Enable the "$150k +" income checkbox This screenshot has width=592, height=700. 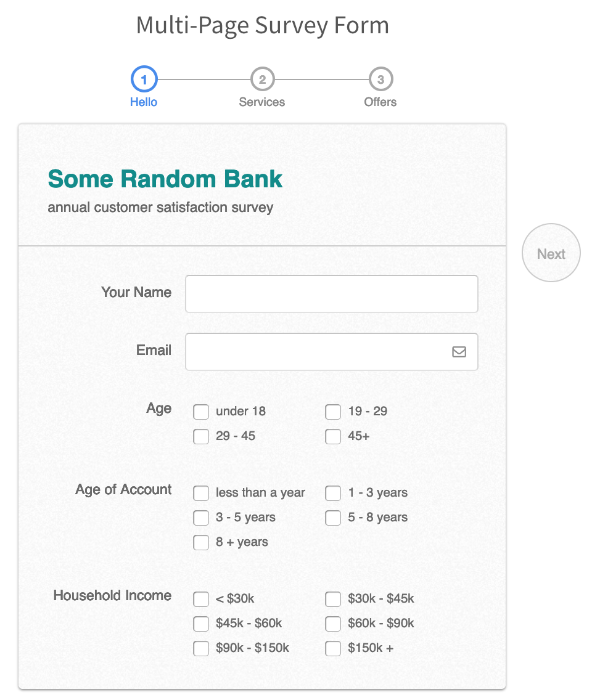click(333, 648)
